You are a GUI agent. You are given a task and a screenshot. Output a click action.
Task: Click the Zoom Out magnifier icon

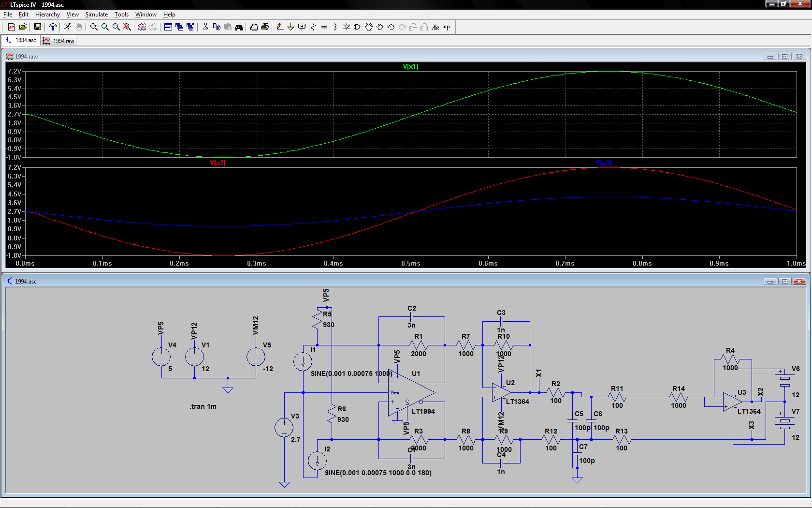point(116,27)
